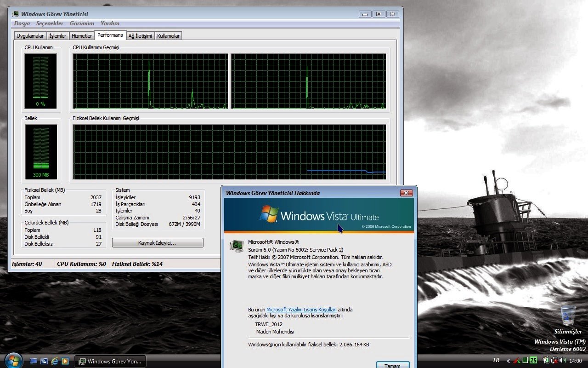Screen dimensions: 588x368
Task: Expand hidden tray icons arrow
Action: tap(508, 361)
